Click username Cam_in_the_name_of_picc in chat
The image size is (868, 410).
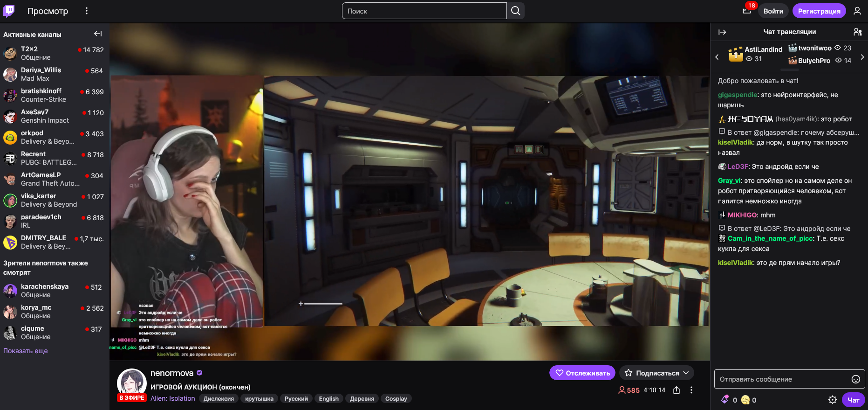(770, 238)
